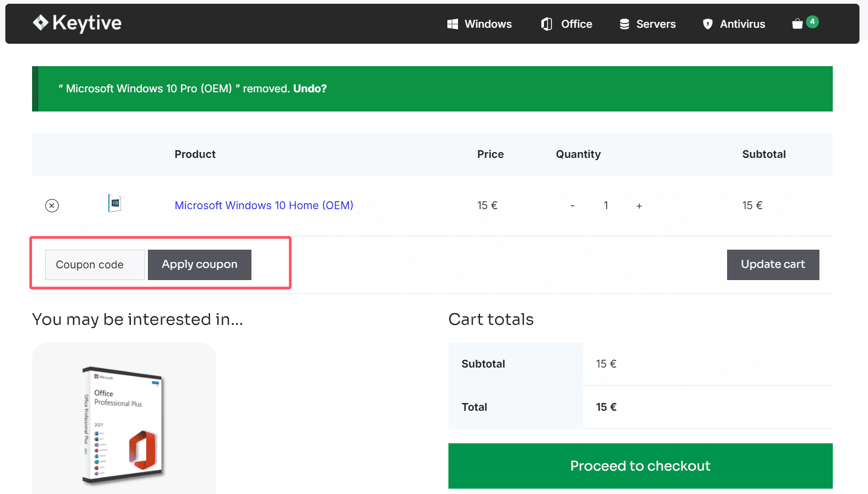Click the You may be interested in heading
This screenshot has height=494, width=868.
138,319
